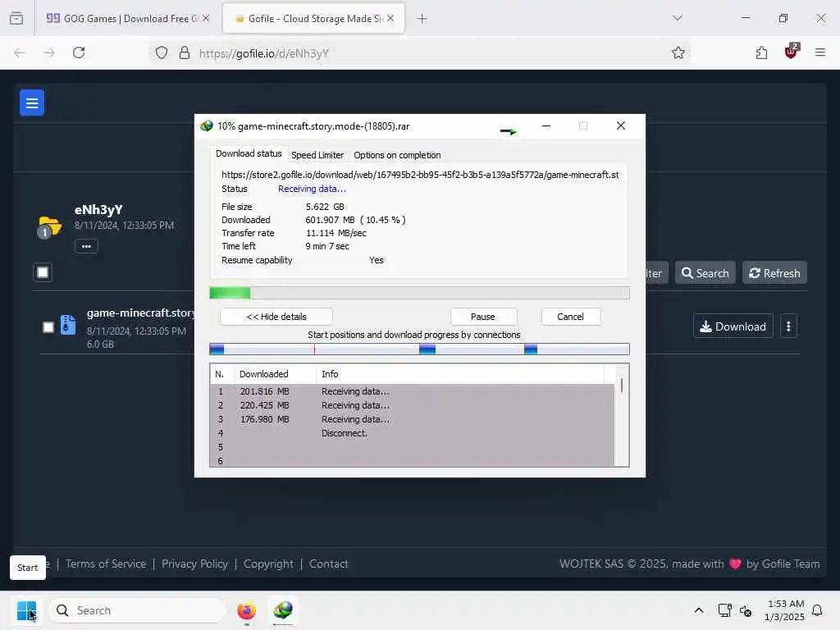Open the Contact footer link
This screenshot has height=630, width=840.
[x=328, y=564]
